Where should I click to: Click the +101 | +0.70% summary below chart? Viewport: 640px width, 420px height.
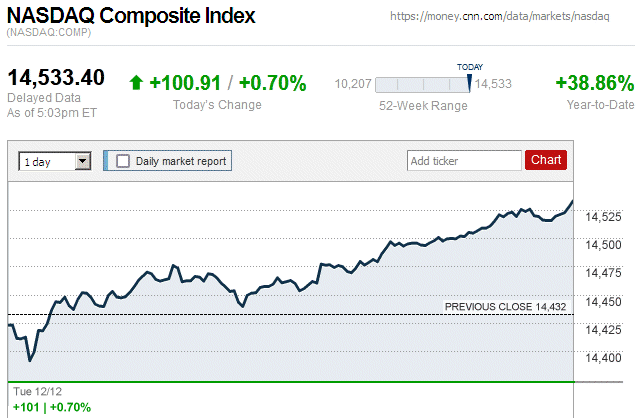pyautogui.click(x=52, y=407)
